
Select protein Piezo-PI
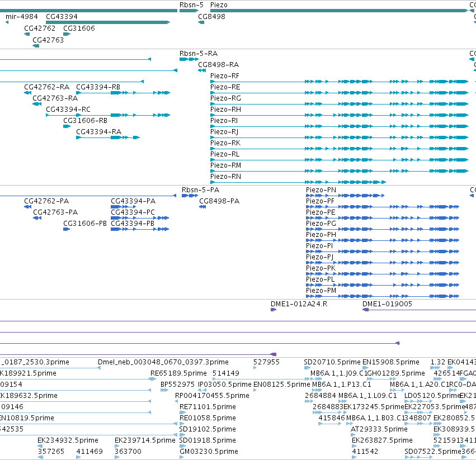(x=319, y=246)
